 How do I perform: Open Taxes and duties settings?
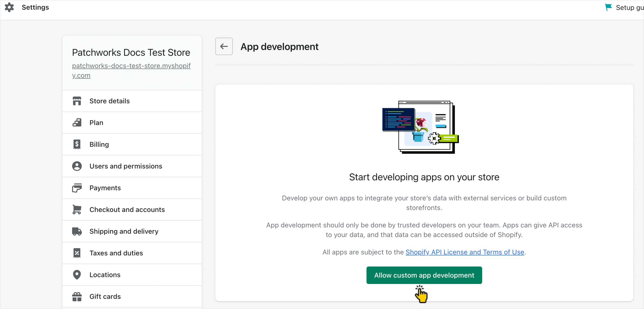click(x=116, y=253)
